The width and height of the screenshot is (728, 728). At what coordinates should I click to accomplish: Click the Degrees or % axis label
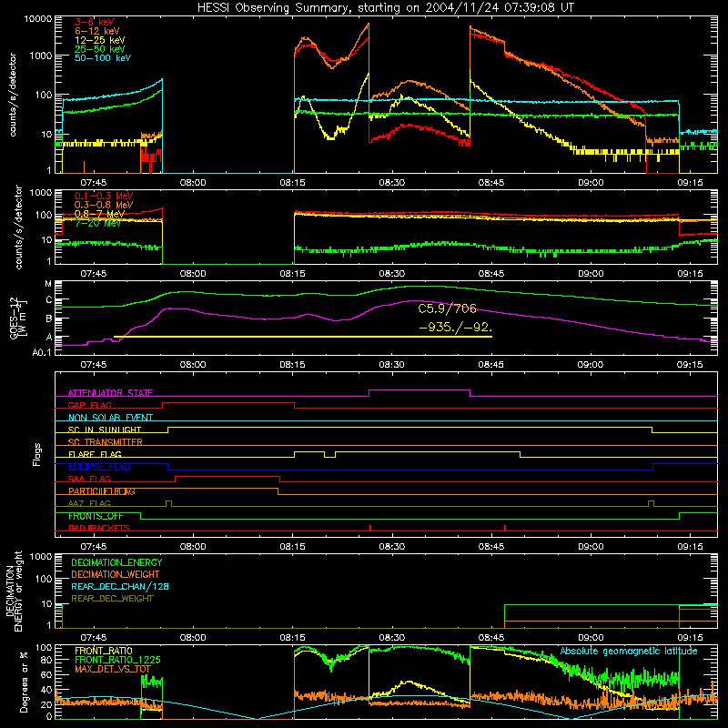click(x=24, y=682)
